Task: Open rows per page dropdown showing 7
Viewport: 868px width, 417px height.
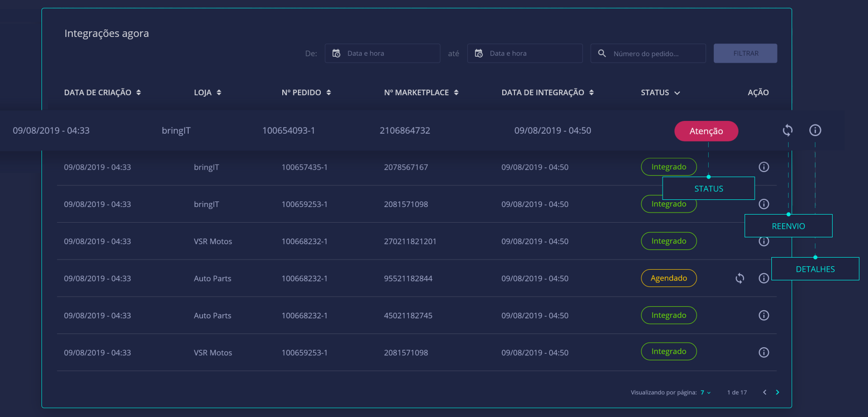Action: (705, 392)
